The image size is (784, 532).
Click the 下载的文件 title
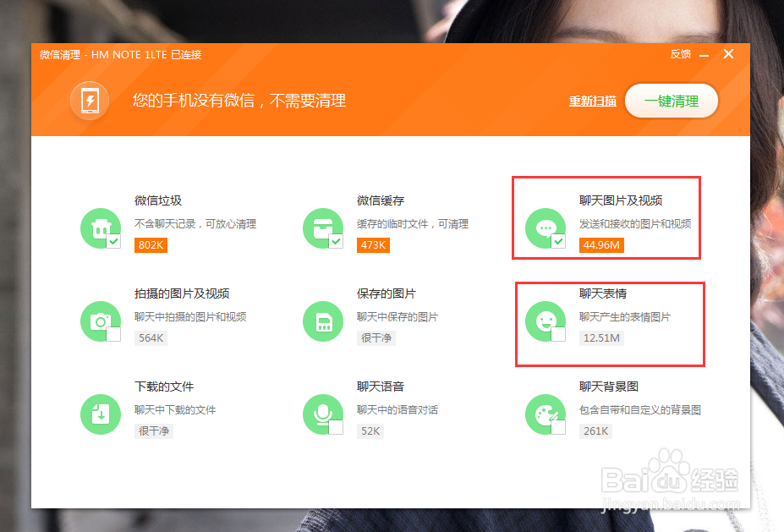click(x=164, y=387)
